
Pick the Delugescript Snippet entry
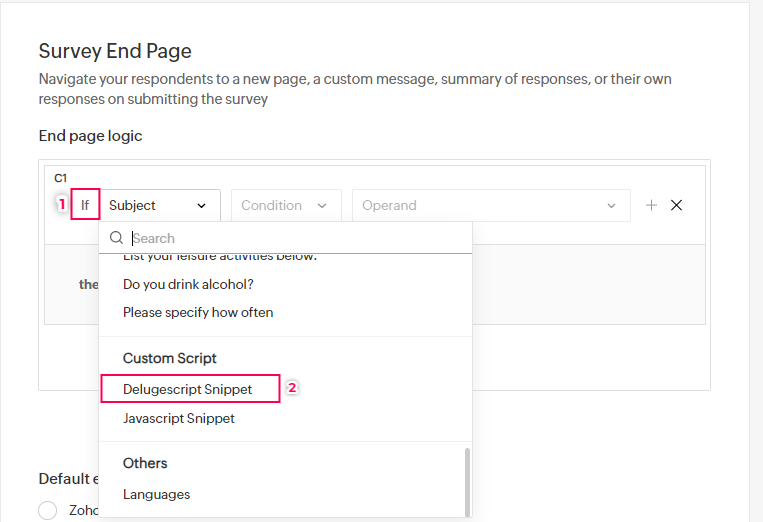[188, 388]
